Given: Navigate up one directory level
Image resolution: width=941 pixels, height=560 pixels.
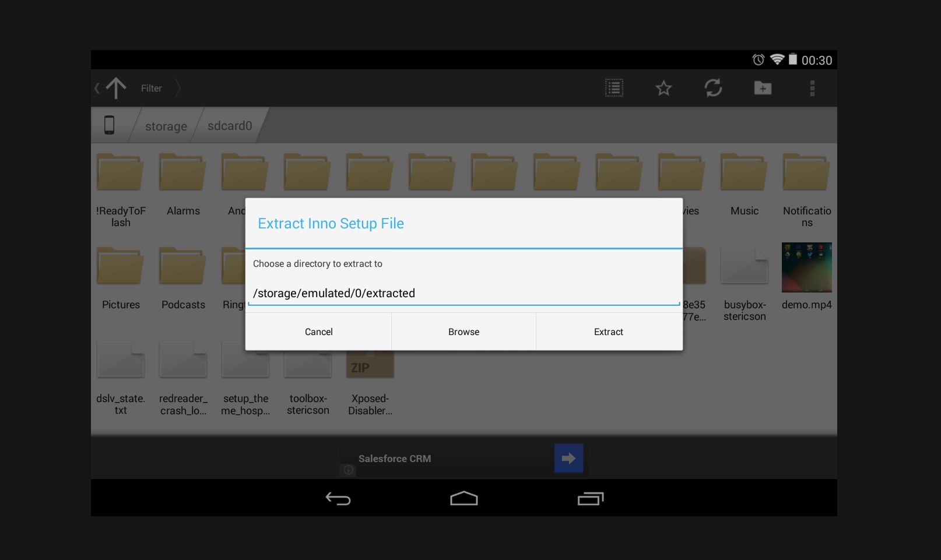Looking at the screenshot, I should click(x=115, y=87).
